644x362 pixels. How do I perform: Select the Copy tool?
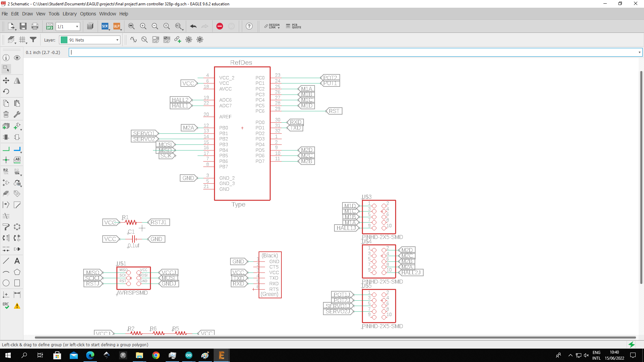click(6, 103)
